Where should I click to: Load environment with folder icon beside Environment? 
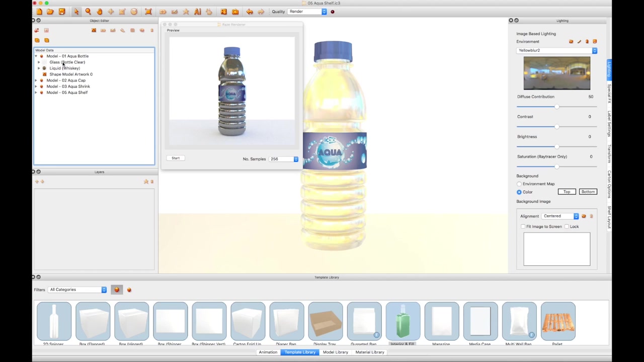pos(571,42)
